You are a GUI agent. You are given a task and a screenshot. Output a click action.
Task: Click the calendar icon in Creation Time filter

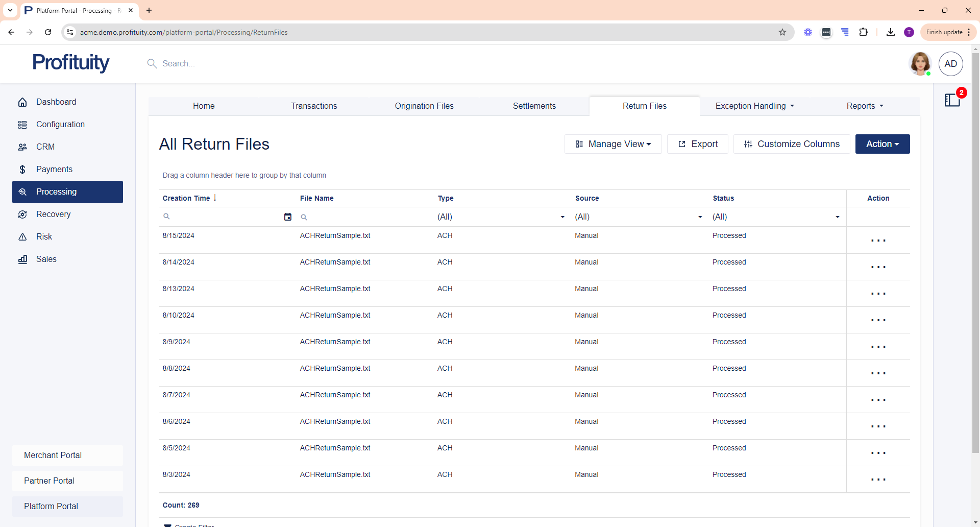click(x=288, y=217)
